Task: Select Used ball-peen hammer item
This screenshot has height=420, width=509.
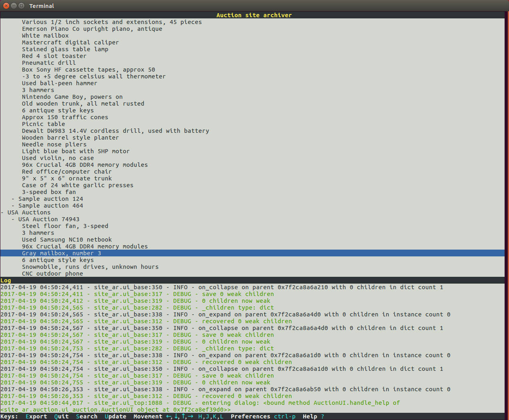Action: coord(60,83)
